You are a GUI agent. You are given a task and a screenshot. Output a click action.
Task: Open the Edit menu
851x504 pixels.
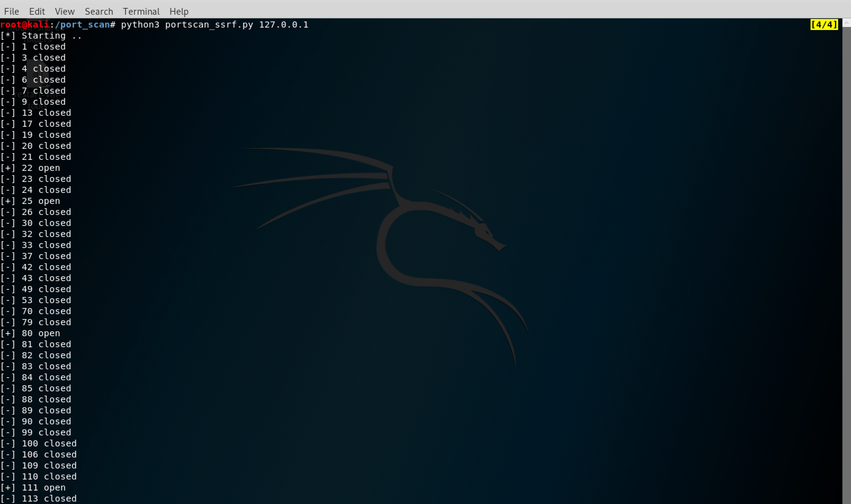pyautogui.click(x=37, y=12)
